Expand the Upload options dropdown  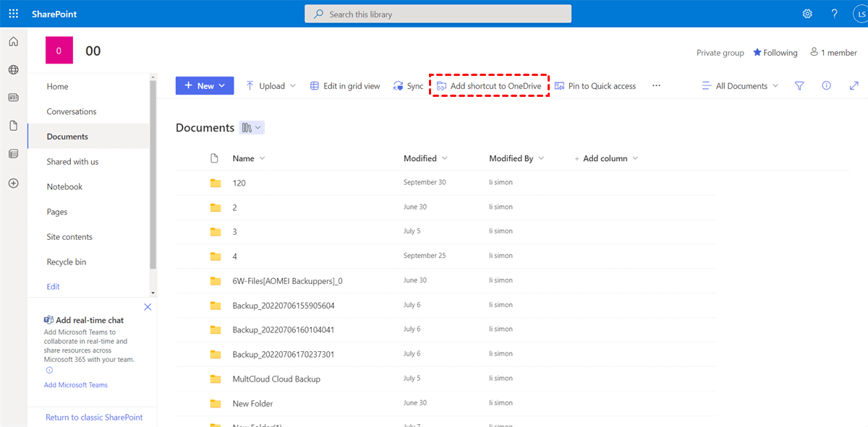[x=294, y=85]
